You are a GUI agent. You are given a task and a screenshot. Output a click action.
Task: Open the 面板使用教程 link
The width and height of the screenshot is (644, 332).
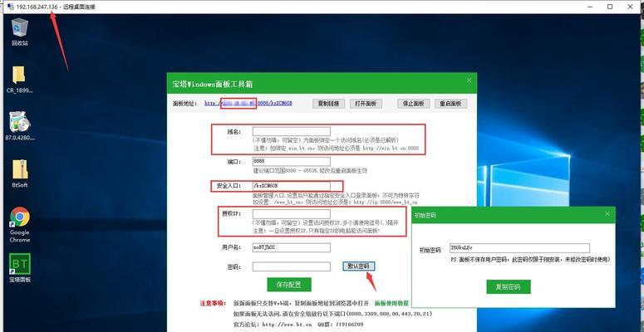coord(391,303)
